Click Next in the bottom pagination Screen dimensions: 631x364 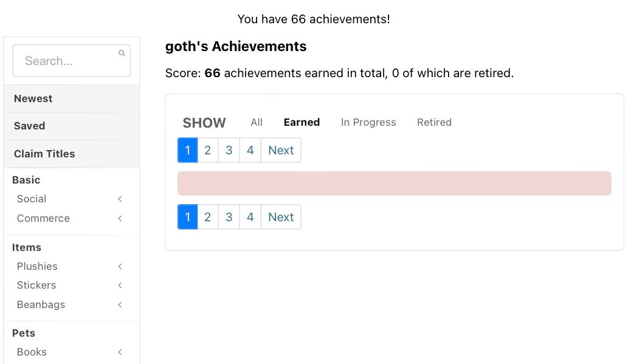pyautogui.click(x=281, y=217)
